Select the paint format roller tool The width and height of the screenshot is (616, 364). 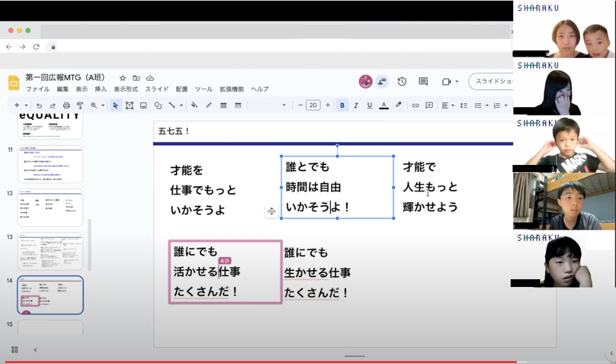(x=80, y=105)
